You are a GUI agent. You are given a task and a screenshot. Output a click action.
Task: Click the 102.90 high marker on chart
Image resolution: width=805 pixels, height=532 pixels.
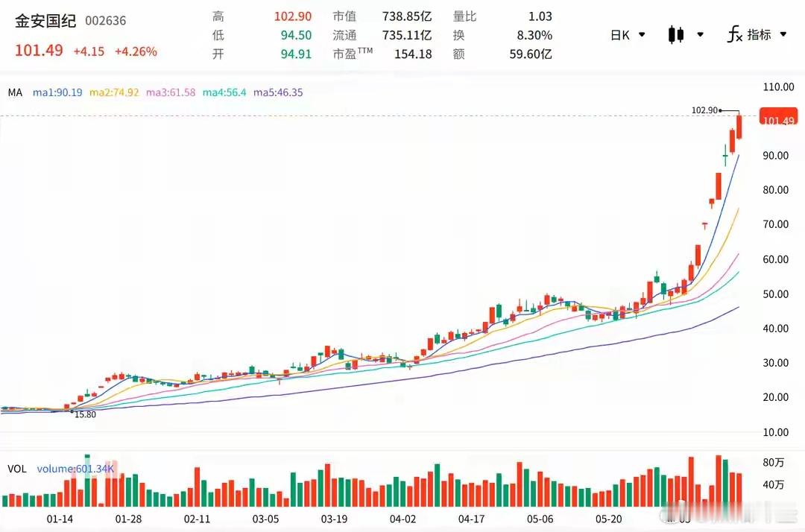click(x=704, y=110)
